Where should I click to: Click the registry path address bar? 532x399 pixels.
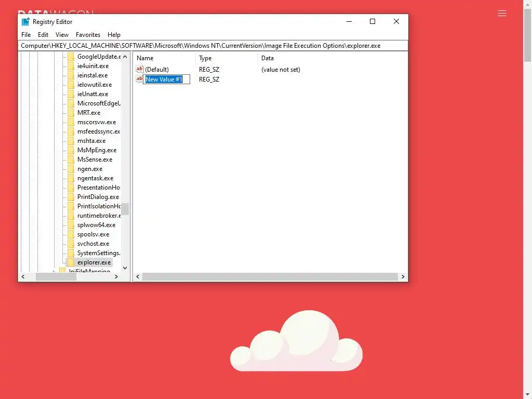point(213,46)
